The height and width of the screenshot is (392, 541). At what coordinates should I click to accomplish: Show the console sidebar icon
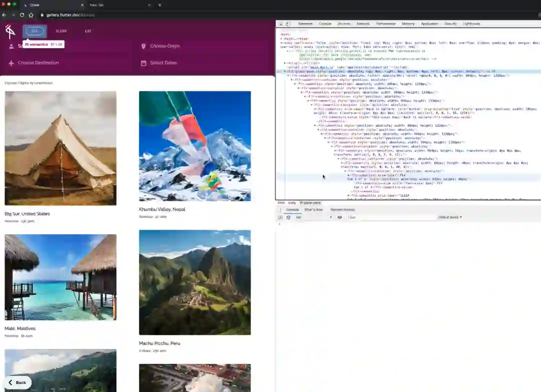(x=280, y=217)
